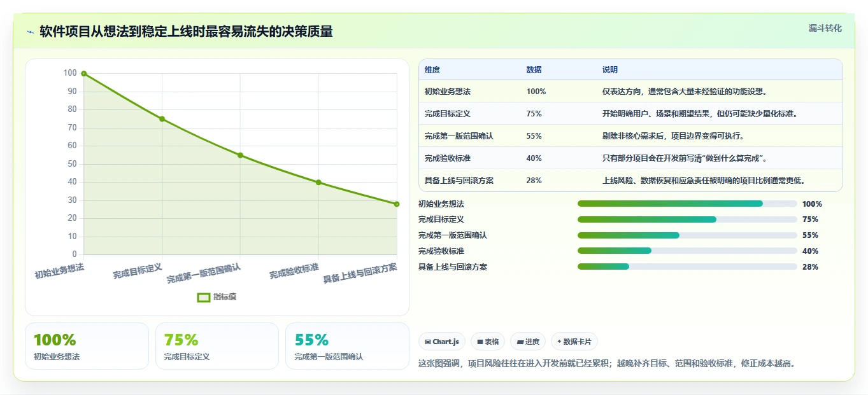Click the 数据 column header

534,70
